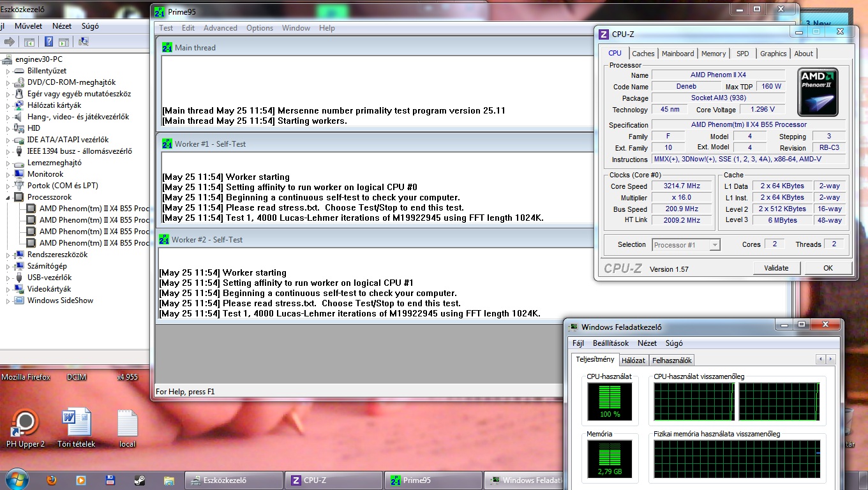Click the Worker #2 Self-Test window icon
Image resolution: width=868 pixels, height=490 pixels.
pyautogui.click(x=164, y=239)
